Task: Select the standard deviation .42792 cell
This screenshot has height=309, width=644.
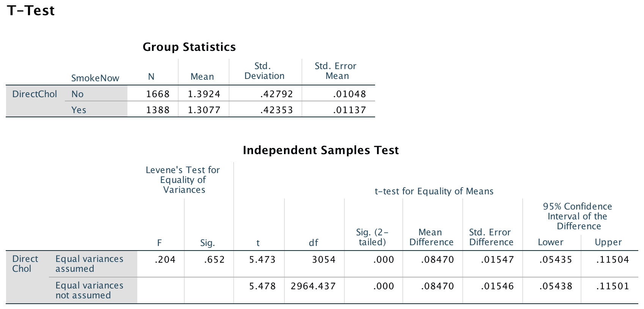Action: 276,94
